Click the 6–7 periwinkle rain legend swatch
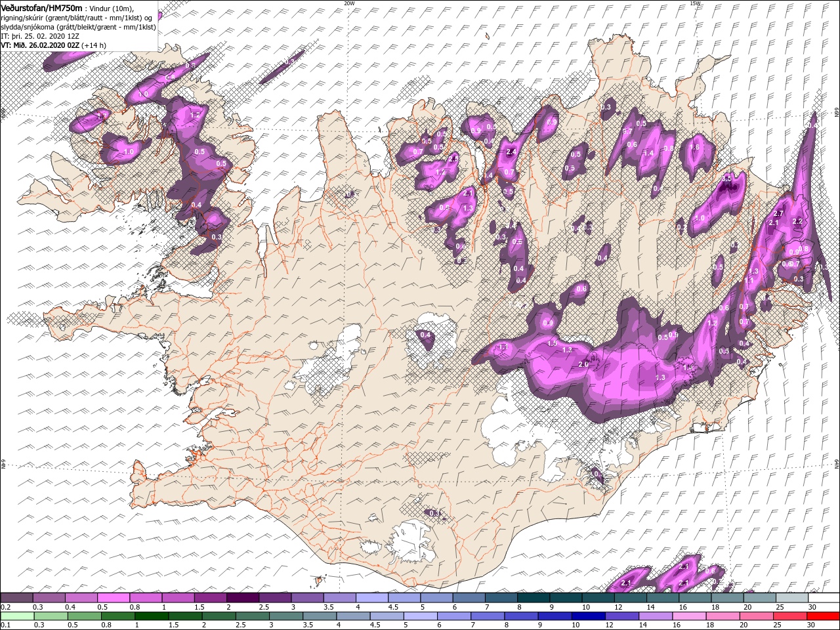Image resolution: width=840 pixels, height=630 pixels. 453,616
